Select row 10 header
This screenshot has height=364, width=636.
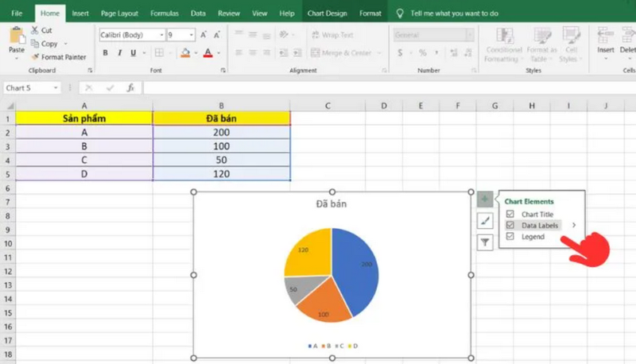8,244
